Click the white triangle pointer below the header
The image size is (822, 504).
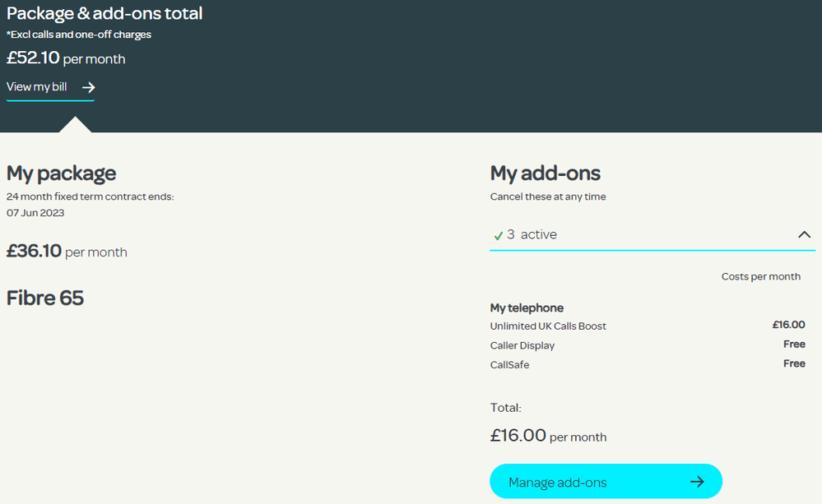[x=76, y=125]
